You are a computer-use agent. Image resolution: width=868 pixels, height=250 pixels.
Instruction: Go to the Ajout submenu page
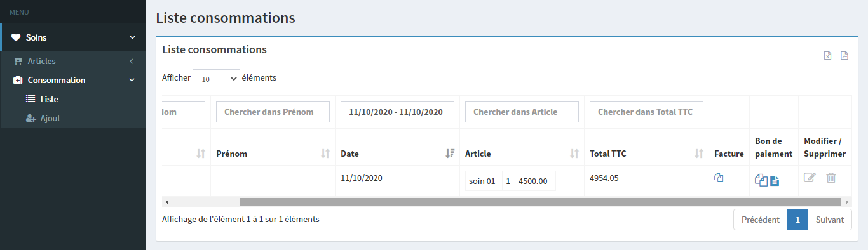[x=73, y=119]
